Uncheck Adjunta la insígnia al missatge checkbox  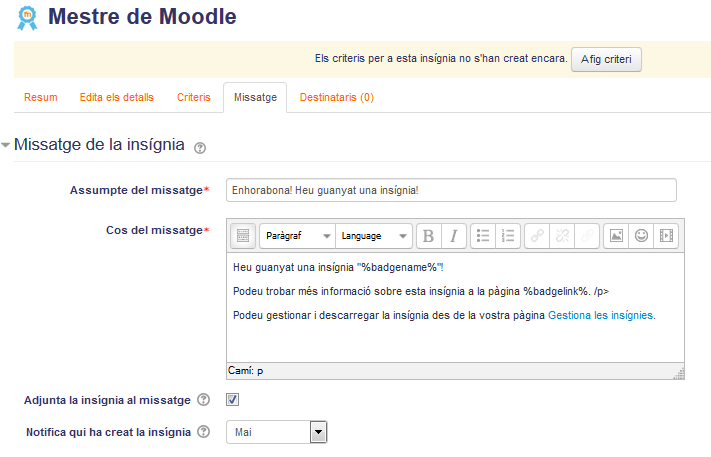tap(233, 399)
